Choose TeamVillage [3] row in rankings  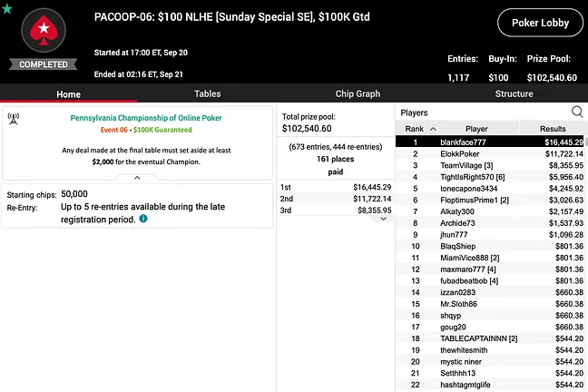point(489,165)
